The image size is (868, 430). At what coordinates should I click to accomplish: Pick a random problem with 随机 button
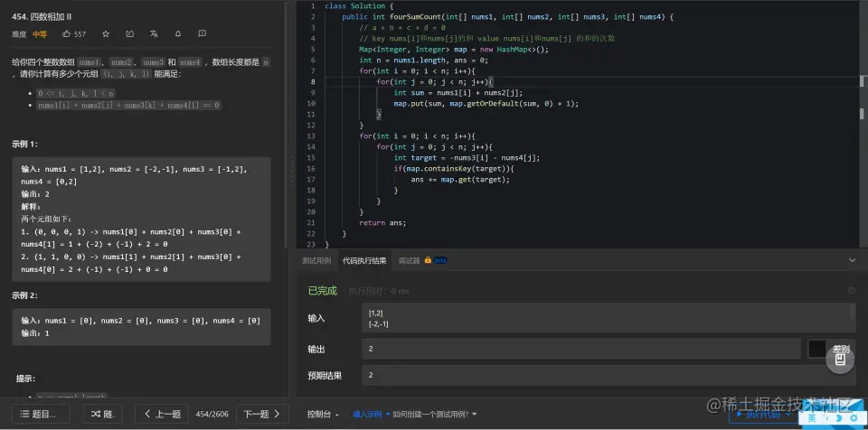tap(102, 414)
